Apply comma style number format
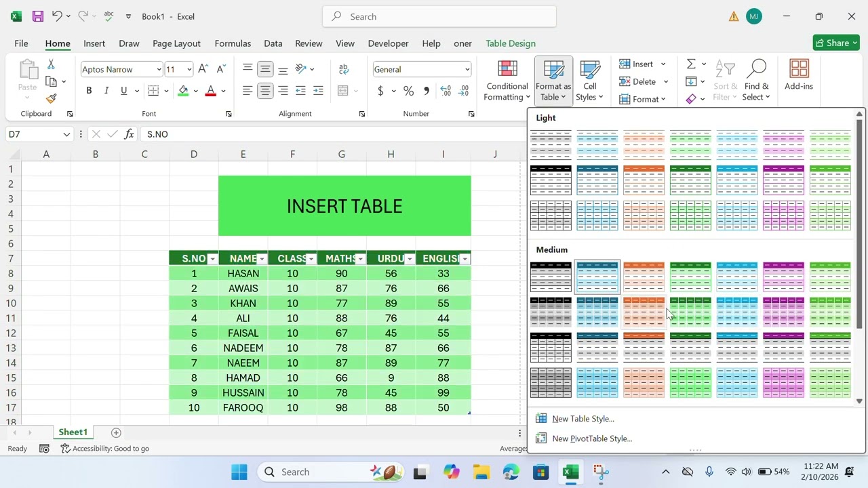This screenshot has height=488, width=868. click(x=426, y=91)
